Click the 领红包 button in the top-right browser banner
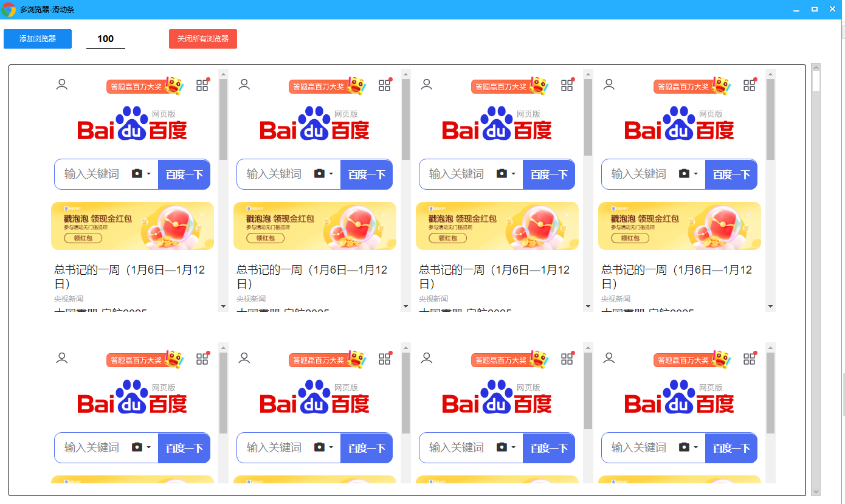The image size is (845, 504). tap(630, 238)
